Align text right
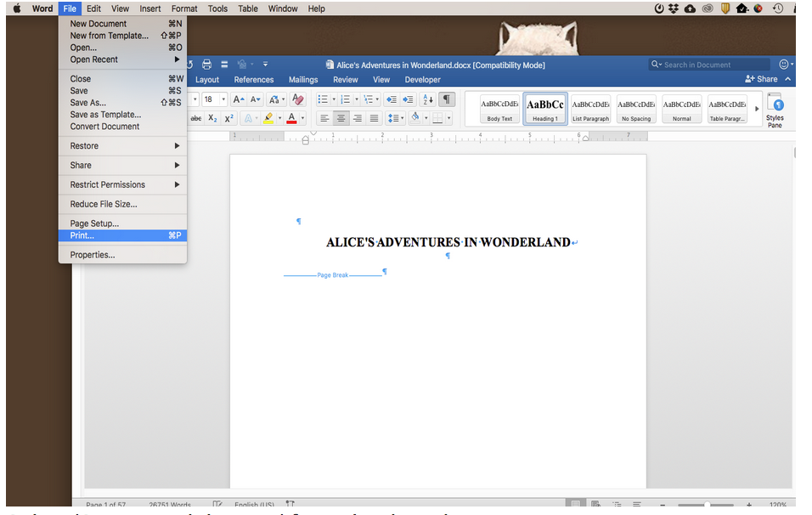Viewport: 812px width, 515px height. pos(358,119)
